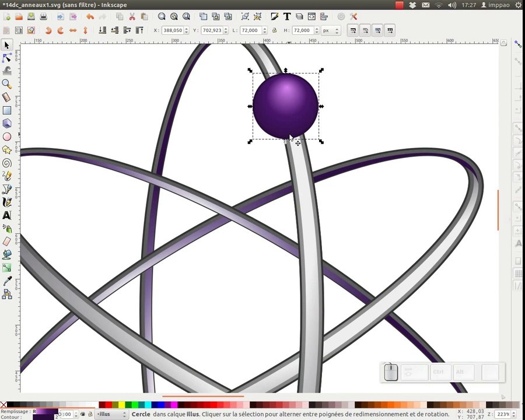Select the Bezier pen tool
This screenshot has height=420, width=525.
click(x=6, y=189)
